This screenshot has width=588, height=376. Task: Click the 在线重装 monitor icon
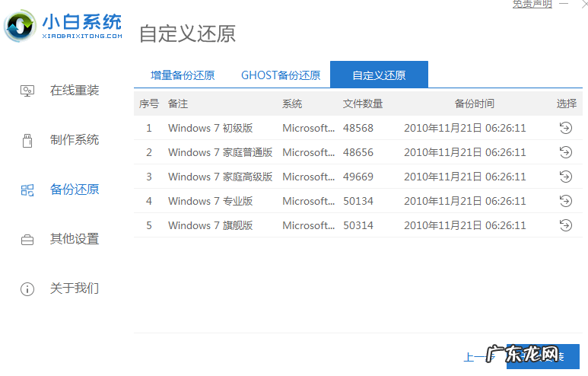tap(27, 91)
